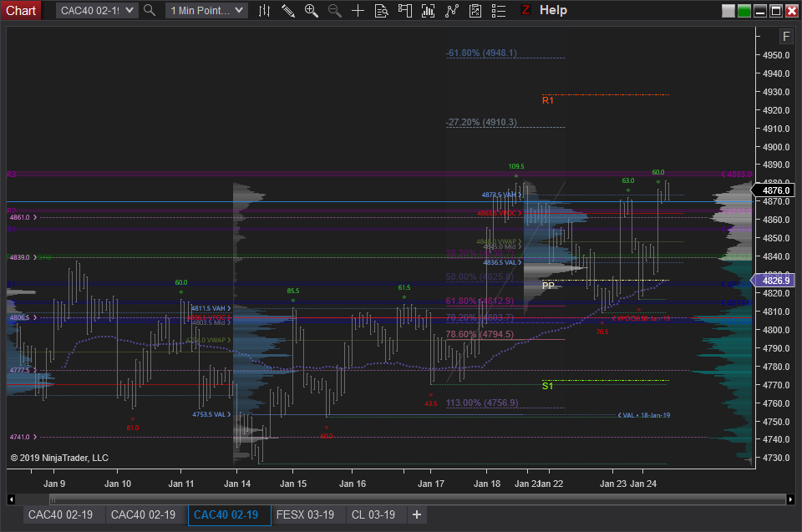Open the Indicators dialog icon
Viewport: 802px width, 532px height.
point(428,10)
